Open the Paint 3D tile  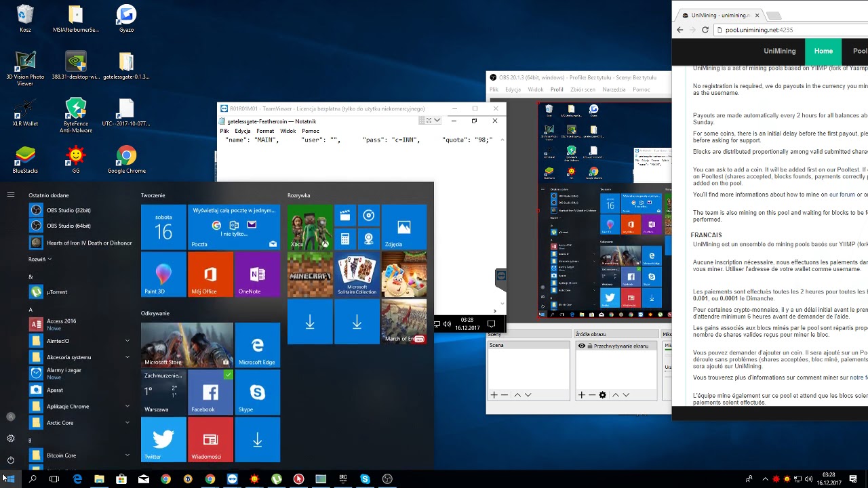(x=163, y=274)
